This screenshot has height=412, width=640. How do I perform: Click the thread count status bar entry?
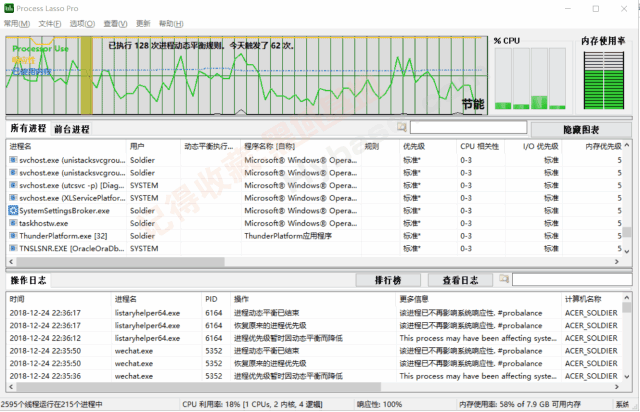coord(52,404)
